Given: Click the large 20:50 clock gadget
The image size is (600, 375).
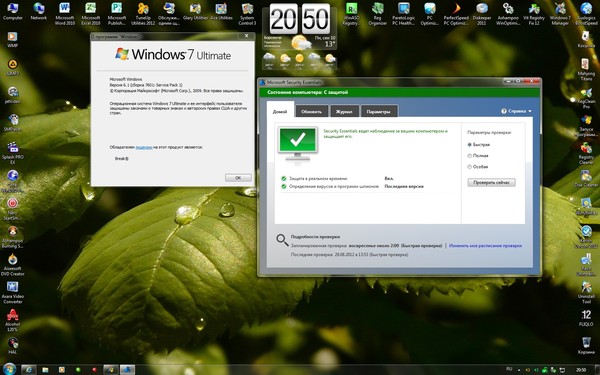Looking at the screenshot, I should tap(300, 18).
